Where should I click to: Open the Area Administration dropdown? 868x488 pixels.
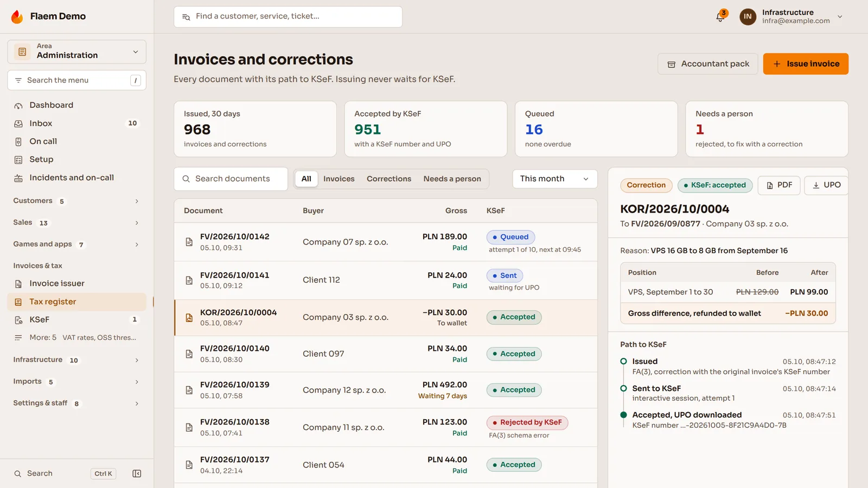pyautogui.click(x=76, y=52)
